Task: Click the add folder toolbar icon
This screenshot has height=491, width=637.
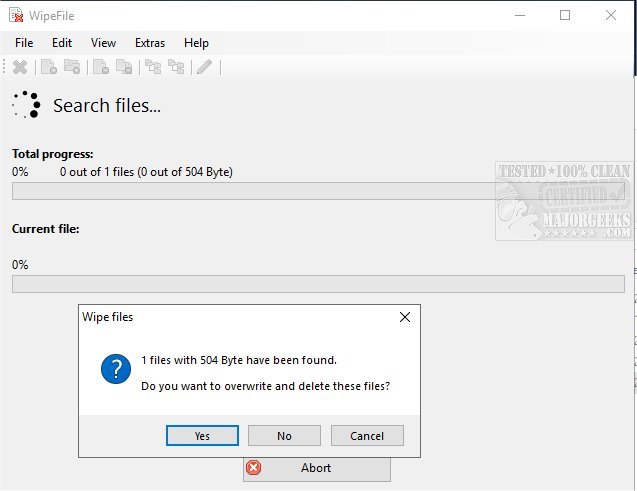Action: 72,67
